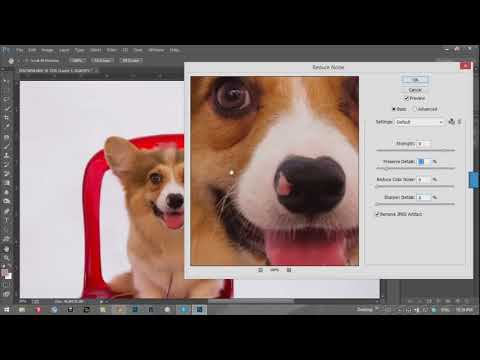Select the Blur tool
Image resolution: width=480 pixels, height=360 pixels.
pos(6,192)
